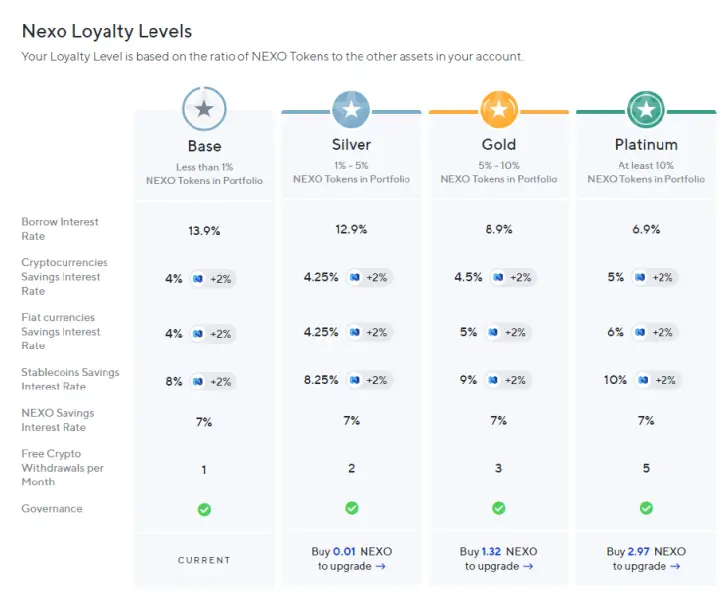
Task: Click NEXO +2% badge beside Base cryptocurrencies 4%
Action: coord(213,279)
